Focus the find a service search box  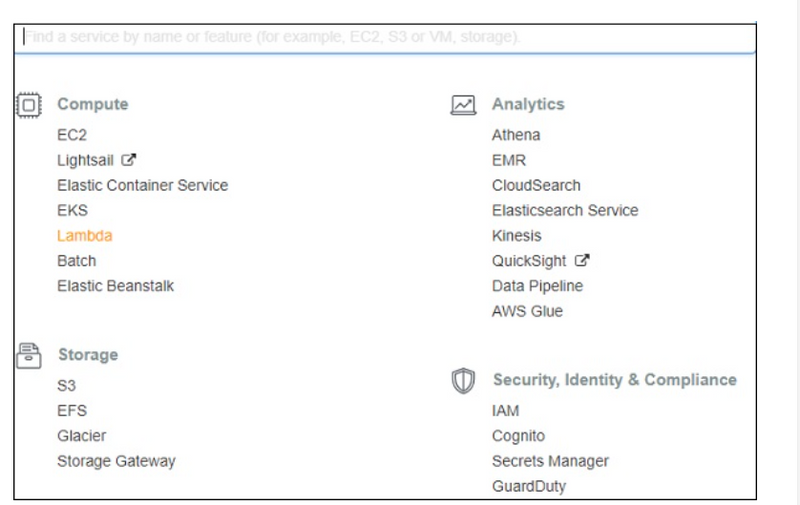385,37
